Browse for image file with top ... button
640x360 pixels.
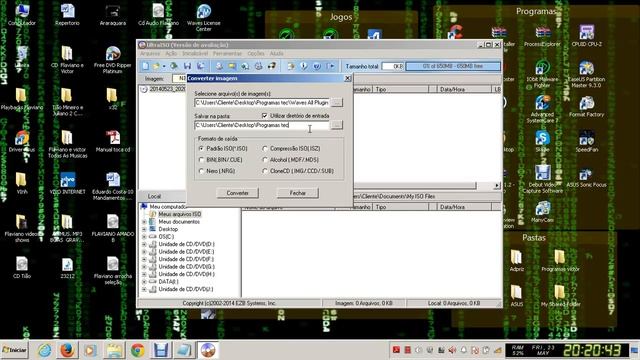click(x=336, y=103)
